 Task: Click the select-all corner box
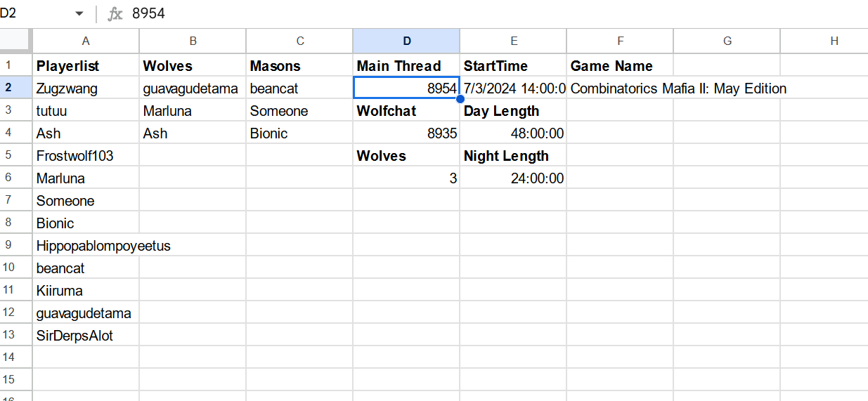pos(15,41)
